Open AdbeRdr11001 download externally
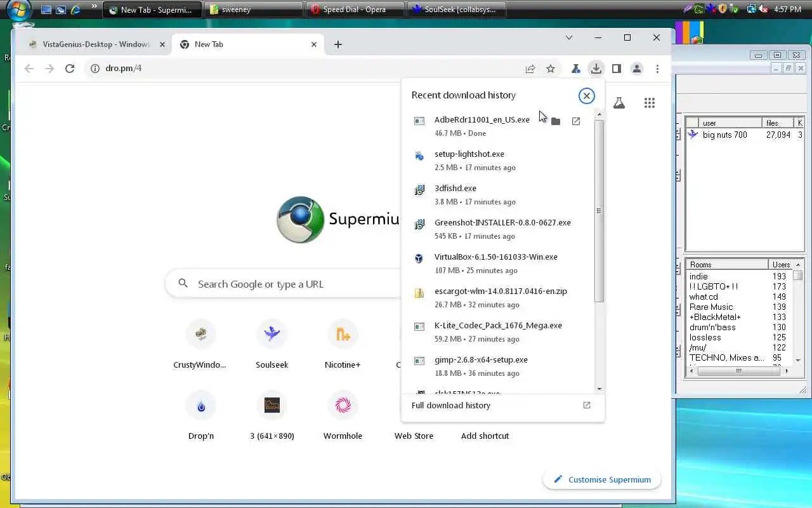Screen dimensions: 812x508 [x=576, y=121]
